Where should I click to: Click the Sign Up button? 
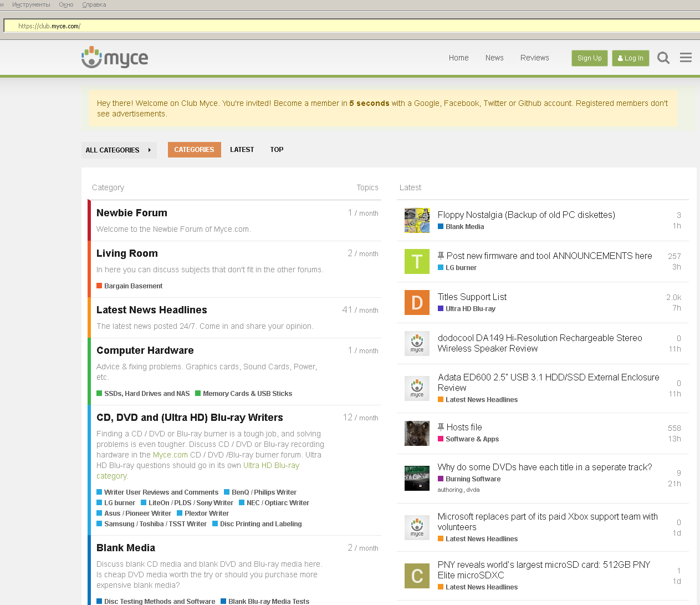tap(590, 58)
